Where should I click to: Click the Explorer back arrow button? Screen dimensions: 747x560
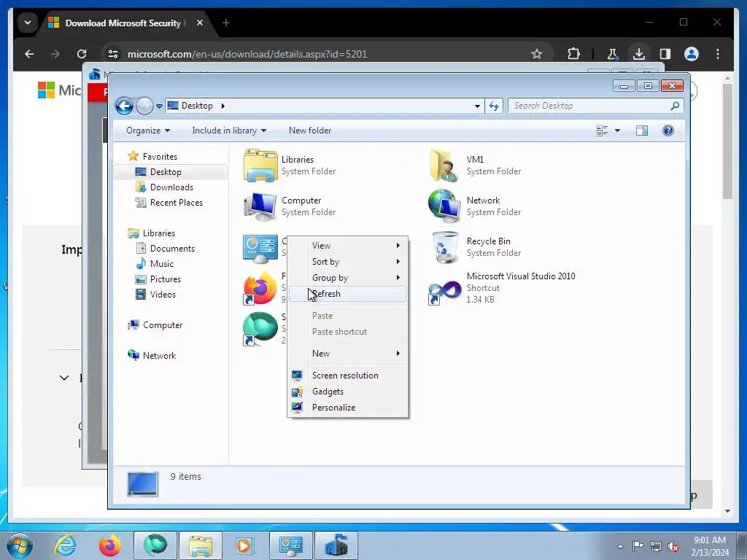124,106
